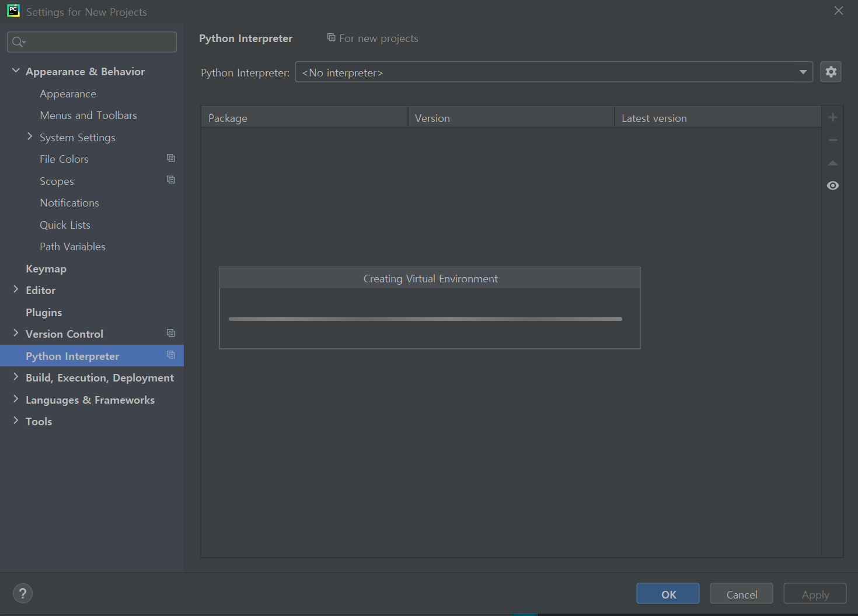Viewport: 858px width, 616px height.
Task: Open Scopes settings page
Action: [57, 181]
